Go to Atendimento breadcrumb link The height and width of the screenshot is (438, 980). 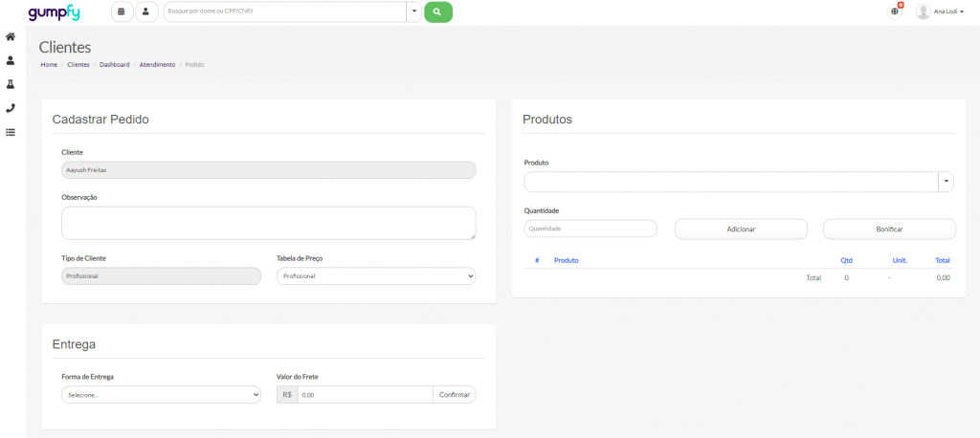click(157, 64)
